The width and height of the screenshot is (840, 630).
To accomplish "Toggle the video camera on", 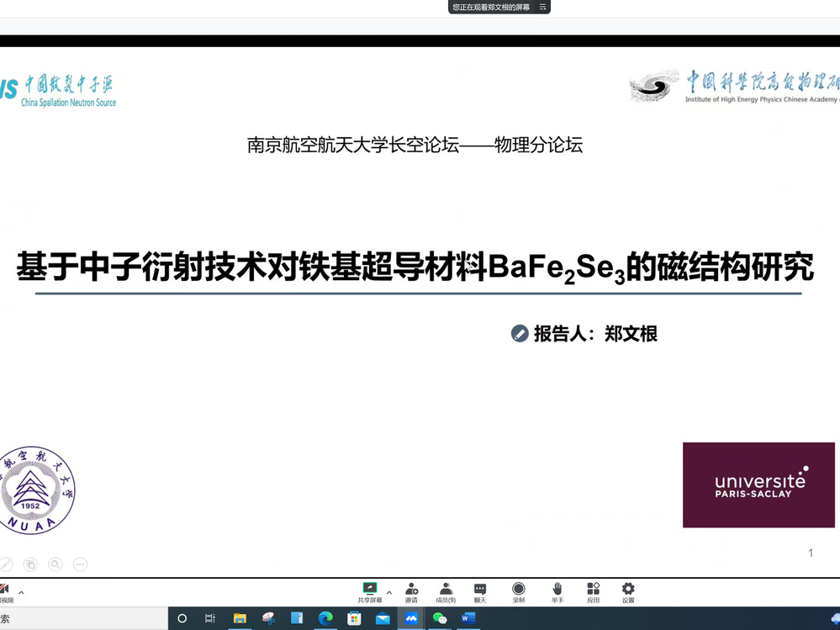I will (x=4, y=590).
